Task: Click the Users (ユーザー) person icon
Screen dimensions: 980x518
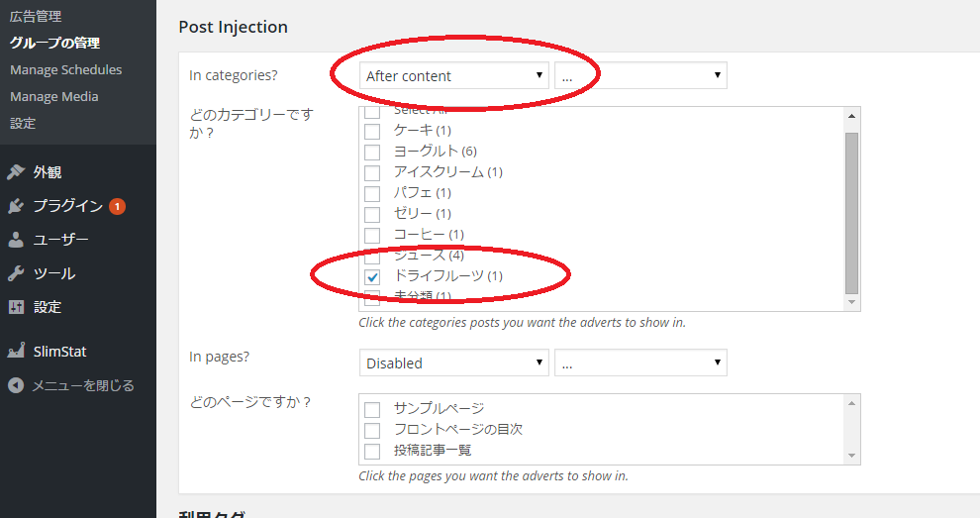Action: (x=16, y=240)
